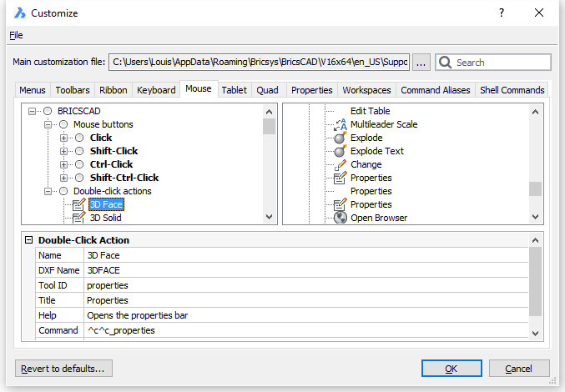This screenshot has height=392, width=565.
Task: Collapse the Double-click actions node
Action: point(48,191)
